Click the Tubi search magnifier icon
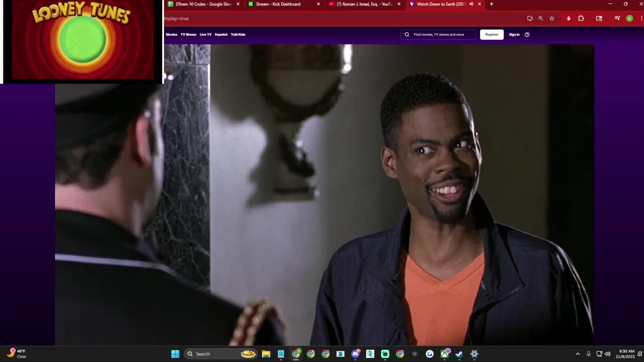Screen dimensions: 644x362 407,35
